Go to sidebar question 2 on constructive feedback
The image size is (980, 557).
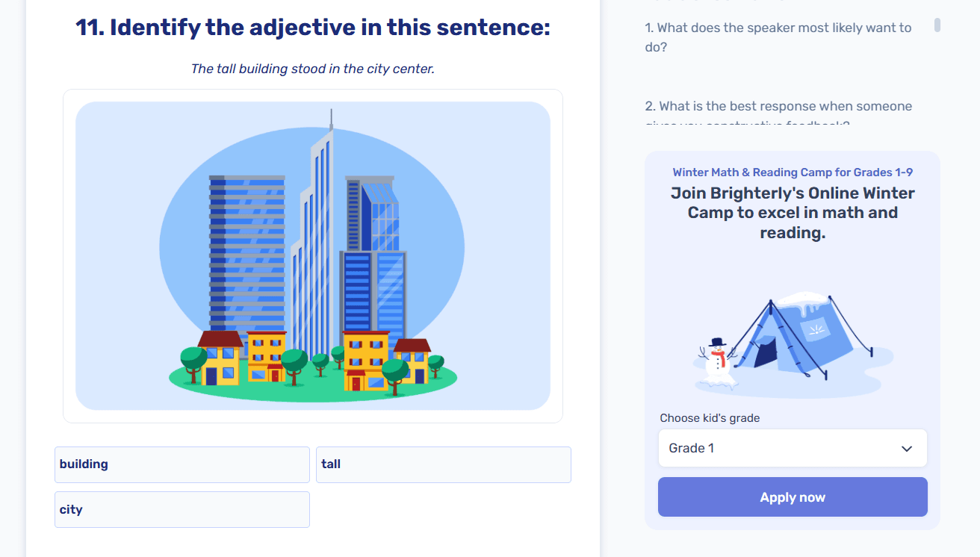pos(778,107)
